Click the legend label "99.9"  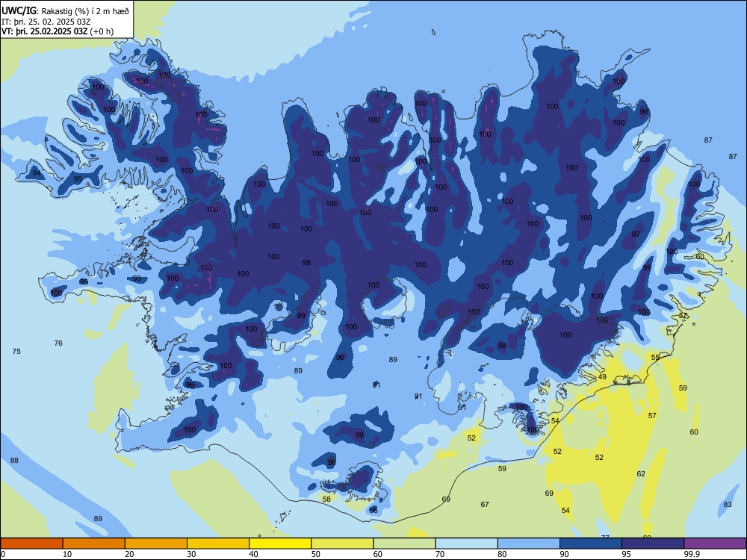click(691, 554)
